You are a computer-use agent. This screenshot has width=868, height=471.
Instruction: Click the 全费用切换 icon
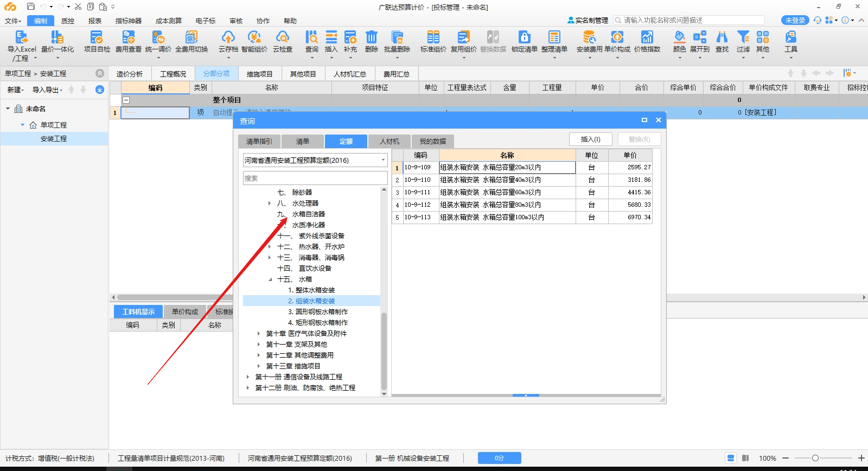[x=192, y=42]
